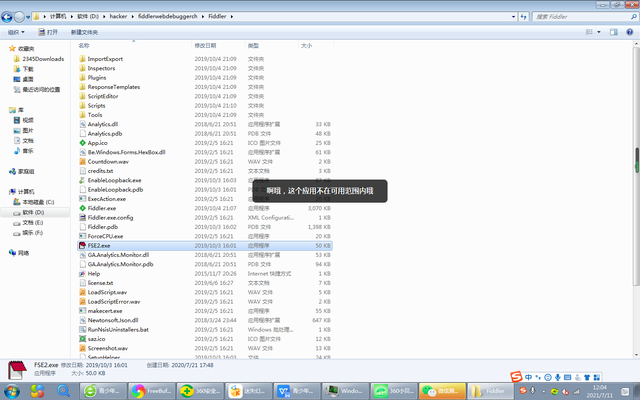This screenshot has width=640, height=400.
Task: Select the Tools folder icon
Action: (82, 115)
